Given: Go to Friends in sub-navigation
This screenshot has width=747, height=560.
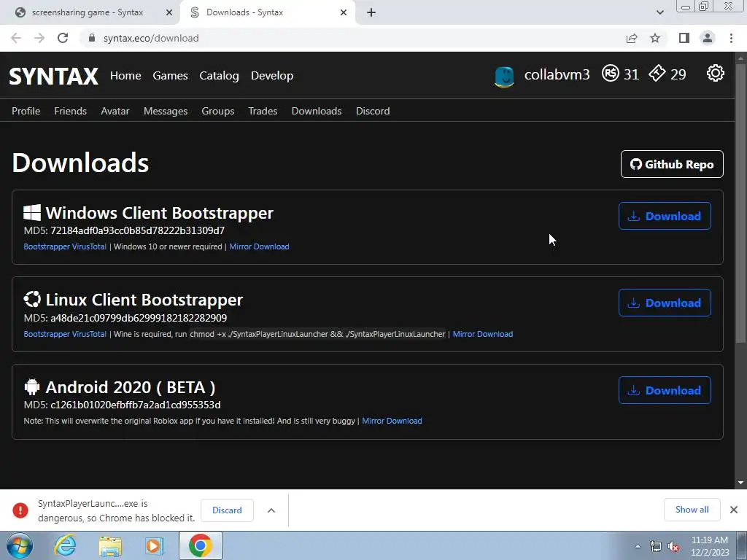Looking at the screenshot, I should 71,111.
